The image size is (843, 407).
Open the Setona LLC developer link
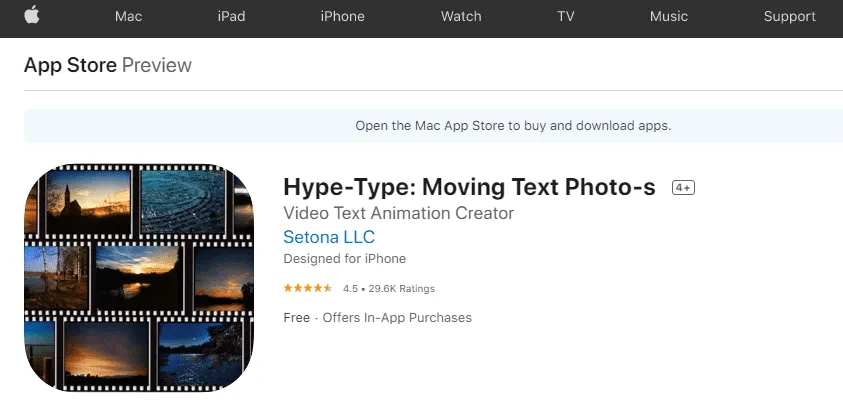329,238
